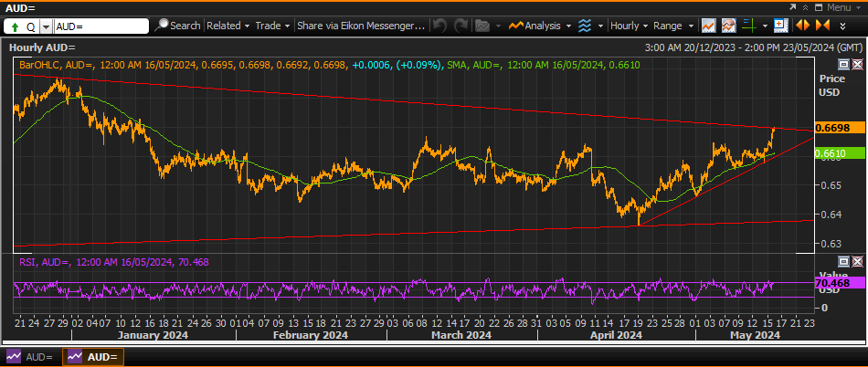
Task: Open the Related menu
Action: click(x=228, y=26)
